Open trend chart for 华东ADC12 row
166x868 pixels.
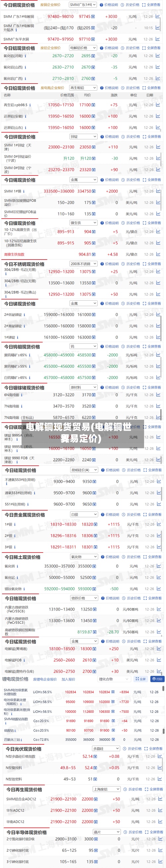pos(160,810)
